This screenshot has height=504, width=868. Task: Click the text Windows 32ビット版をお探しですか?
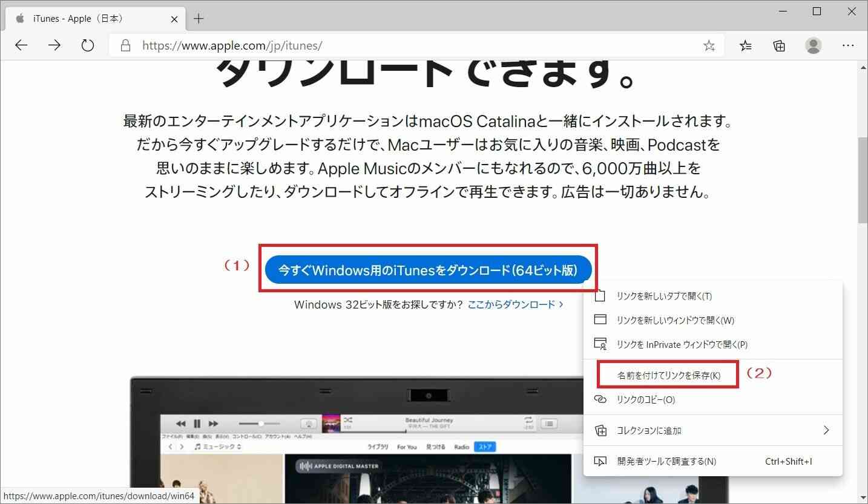pos(378,304)
